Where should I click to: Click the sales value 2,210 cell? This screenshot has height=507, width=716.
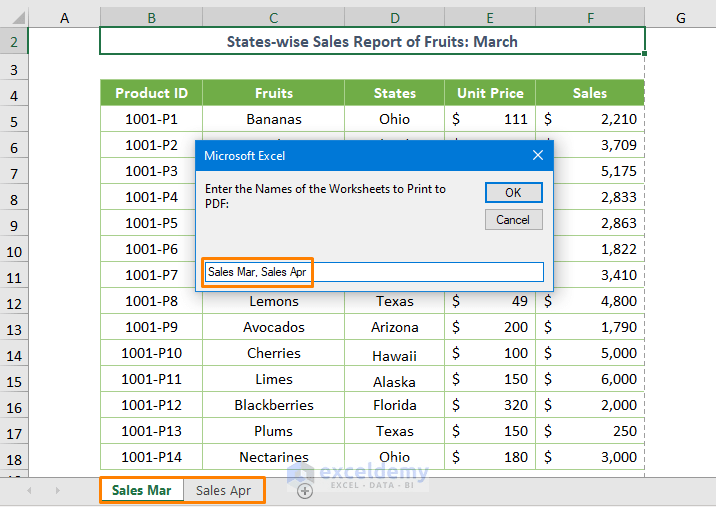tap(590, 119)
